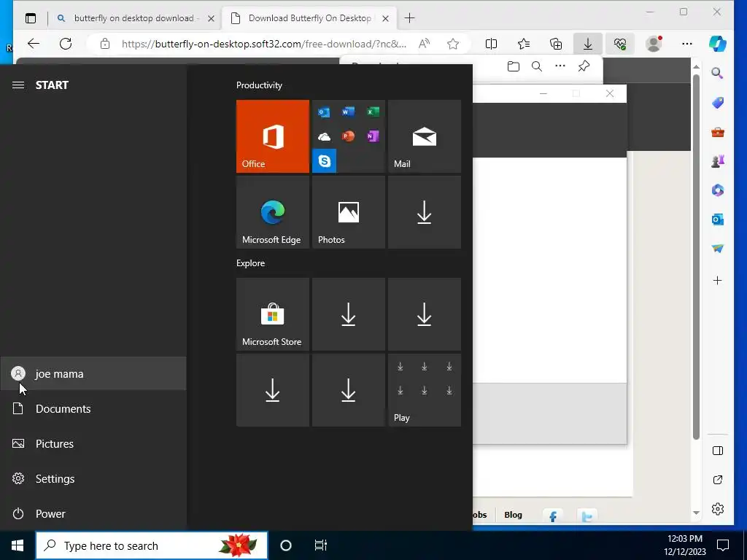Focus the Type here to search box
747x560 pixels.
(x=152, y=545)
